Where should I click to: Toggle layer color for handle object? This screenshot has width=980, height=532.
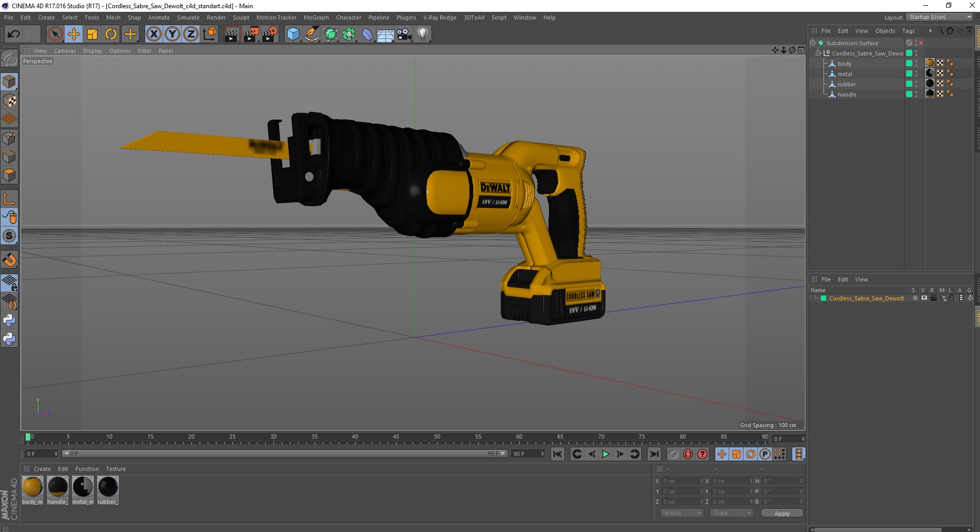pyautogui.click(x=909, y=94)
